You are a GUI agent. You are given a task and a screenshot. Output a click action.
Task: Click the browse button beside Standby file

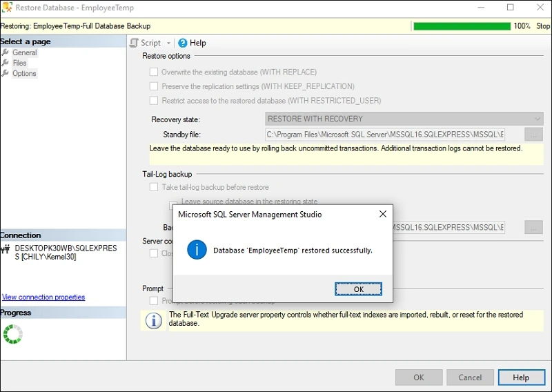[x=533, y=134]
